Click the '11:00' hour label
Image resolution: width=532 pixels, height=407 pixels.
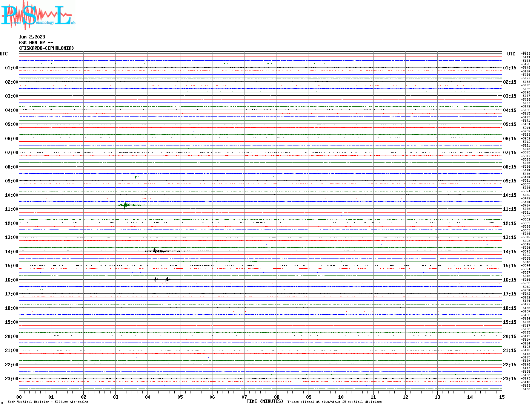(x=12, y=209)
